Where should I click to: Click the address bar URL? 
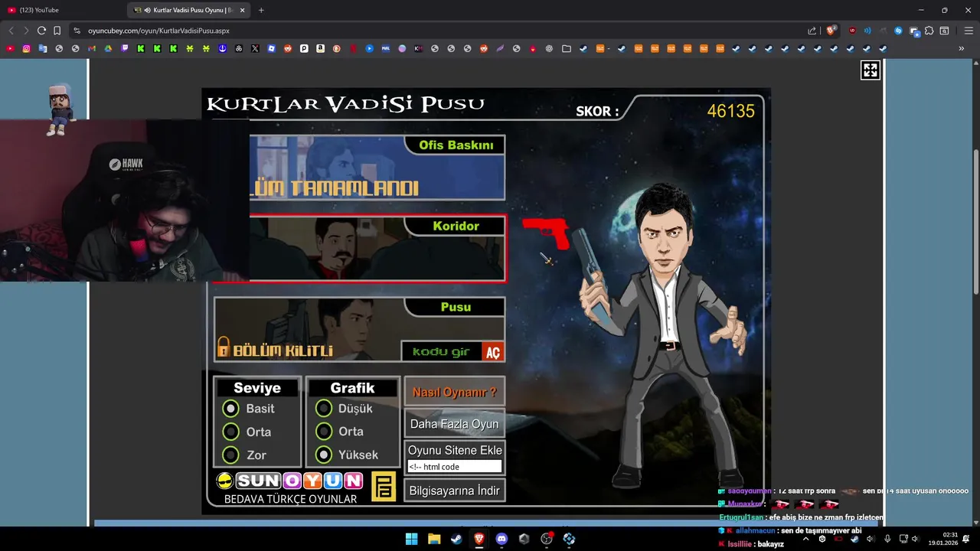158,31
